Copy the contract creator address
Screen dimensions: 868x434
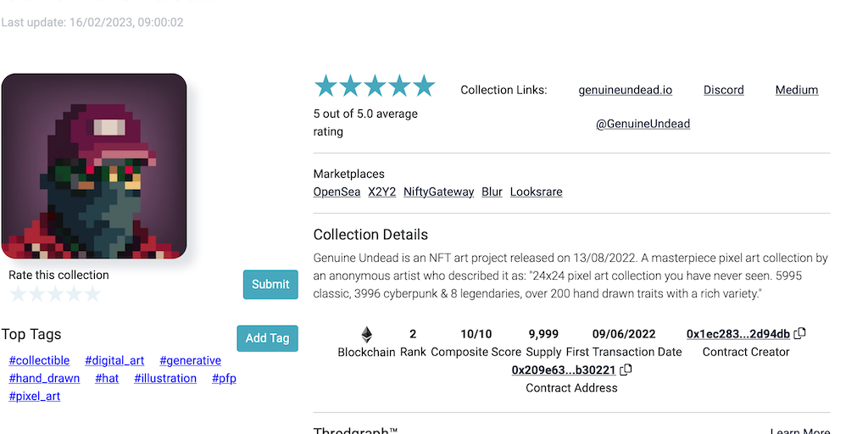800,333
